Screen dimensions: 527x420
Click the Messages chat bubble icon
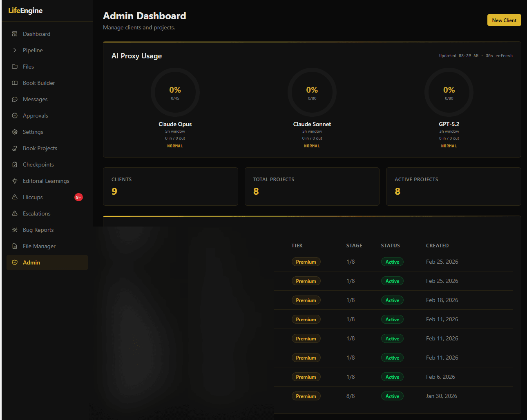[x=15, y=99]
